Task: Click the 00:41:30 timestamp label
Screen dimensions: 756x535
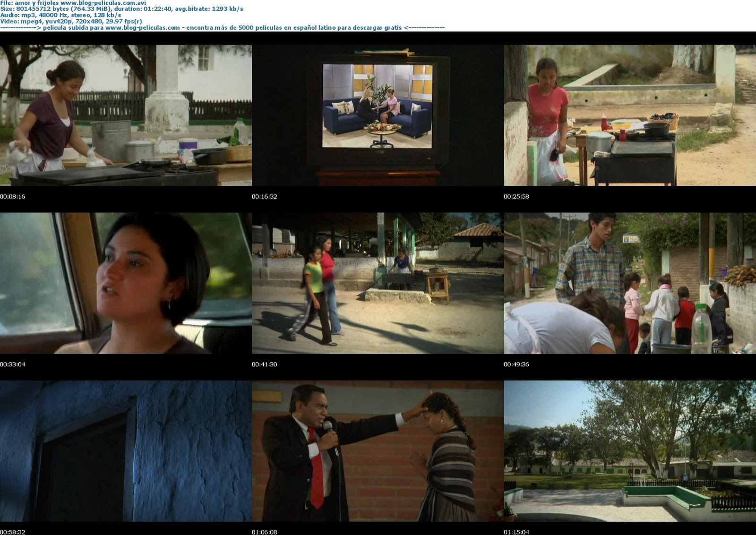Action: point(265,365)
